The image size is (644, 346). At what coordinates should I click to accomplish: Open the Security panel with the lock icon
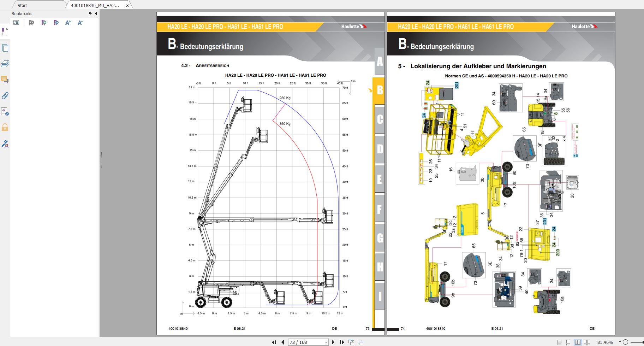click(5, 128)
